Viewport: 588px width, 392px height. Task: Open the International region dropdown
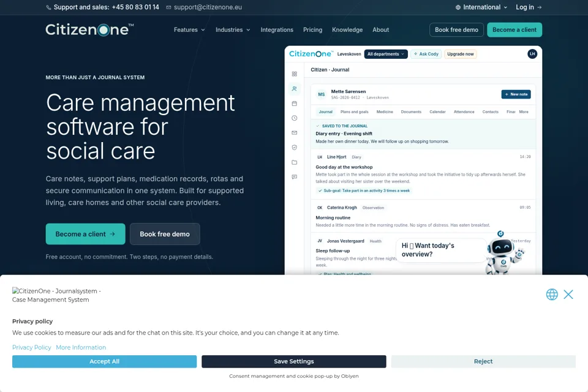coord(481,7)
